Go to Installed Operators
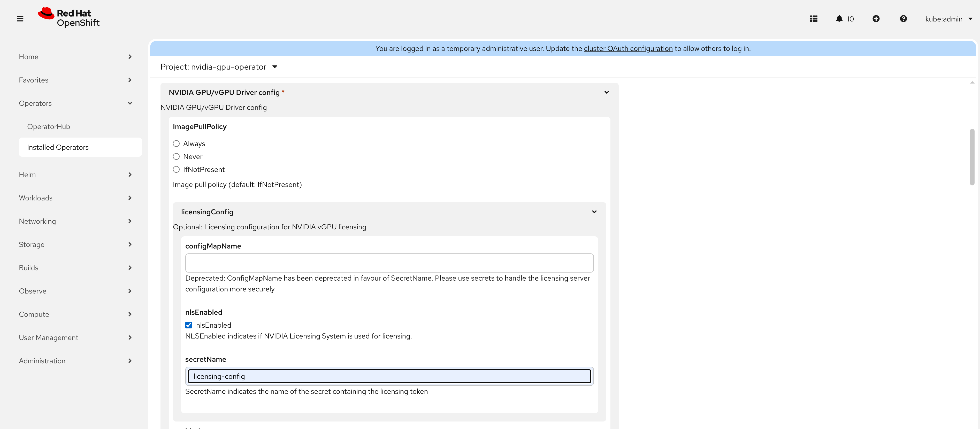Screen dimensions: 980x429 pos(58,147)
